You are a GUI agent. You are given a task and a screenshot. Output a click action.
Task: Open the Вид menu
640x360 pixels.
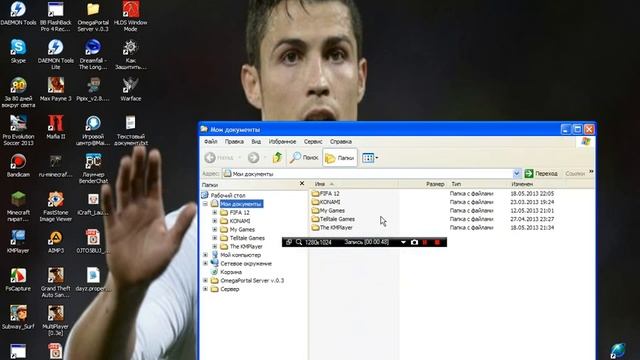click(x=256, y=142)
